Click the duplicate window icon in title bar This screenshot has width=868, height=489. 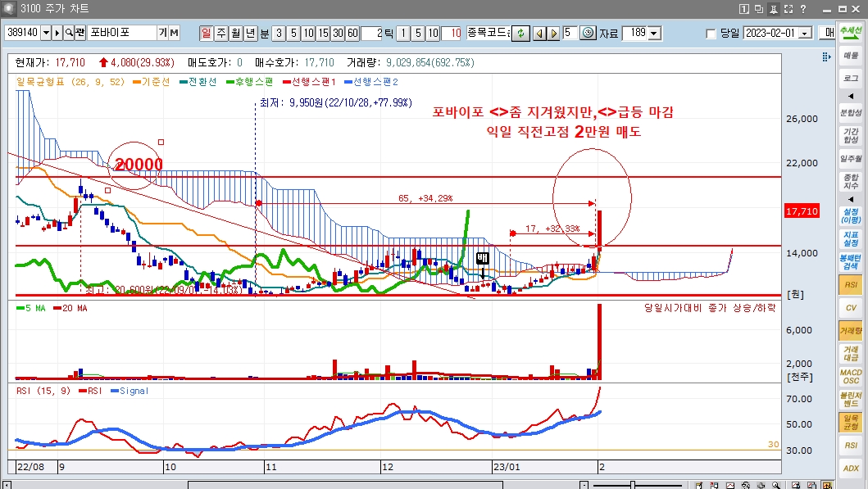tap(759, 9)
